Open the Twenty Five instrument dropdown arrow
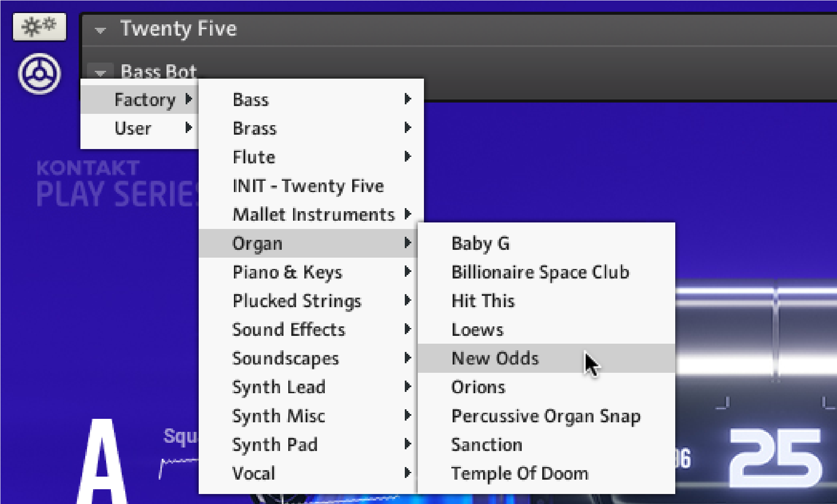Viewport: 837px width, 504px height. pos(100,30)
